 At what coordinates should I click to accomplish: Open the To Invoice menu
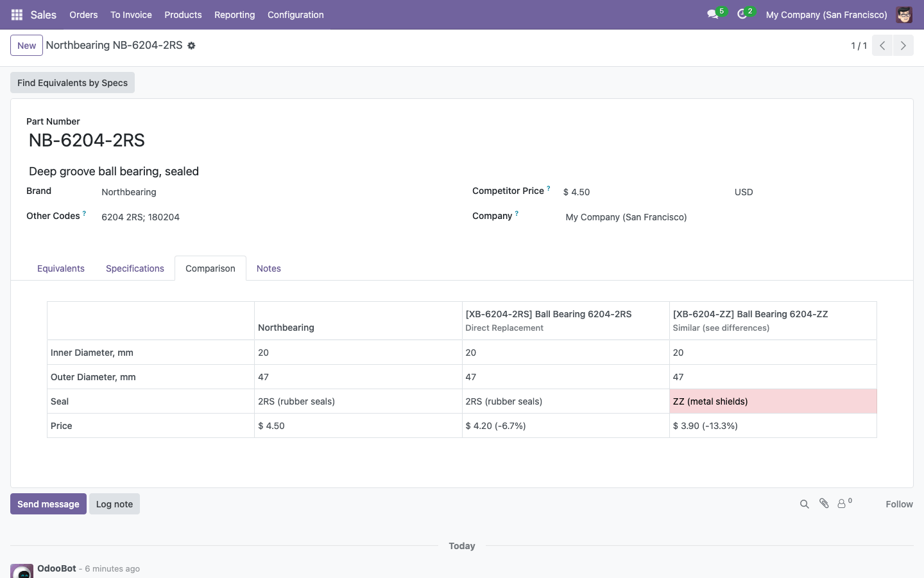click(x=131, y=15)
